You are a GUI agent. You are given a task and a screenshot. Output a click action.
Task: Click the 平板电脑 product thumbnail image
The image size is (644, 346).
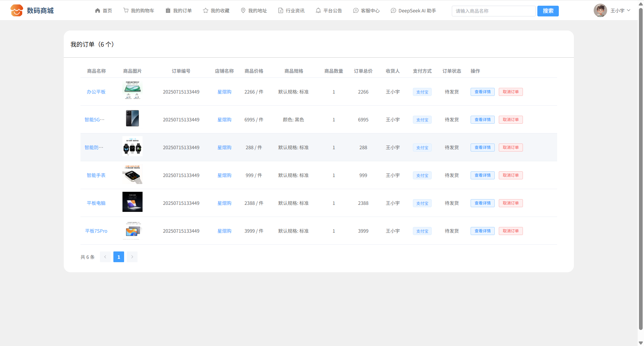pyautogui.click(x=132, y=202)
